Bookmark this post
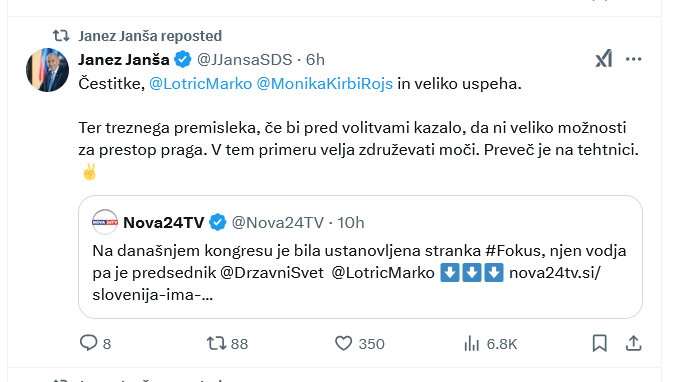 [599, 343]
